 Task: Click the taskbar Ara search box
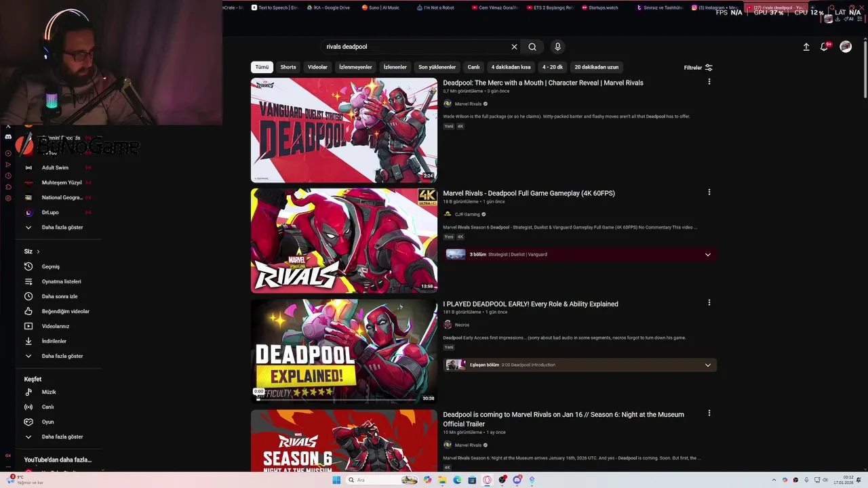pyautogui.click(x=382, y=480)
